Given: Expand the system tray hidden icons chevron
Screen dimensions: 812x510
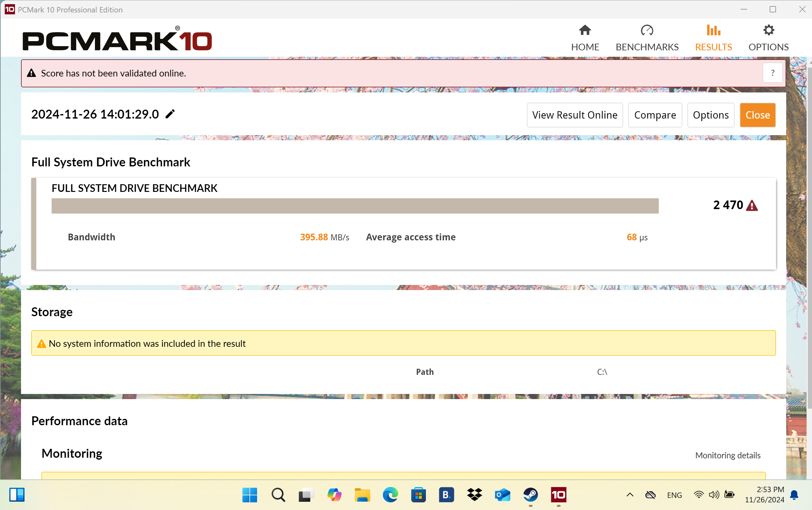Looking at the screenshot, I should click(x=630, y=495).
